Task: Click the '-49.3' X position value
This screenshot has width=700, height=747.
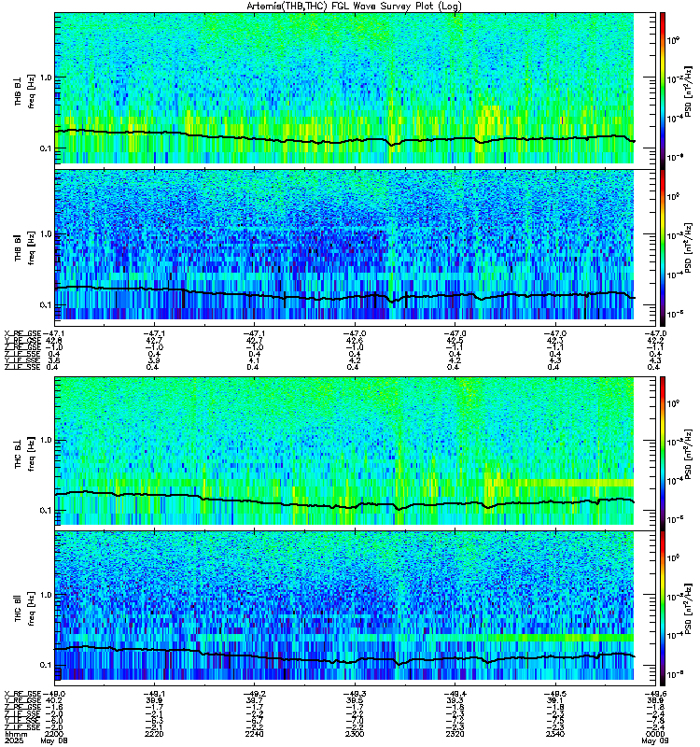Action: click(355, 694)
